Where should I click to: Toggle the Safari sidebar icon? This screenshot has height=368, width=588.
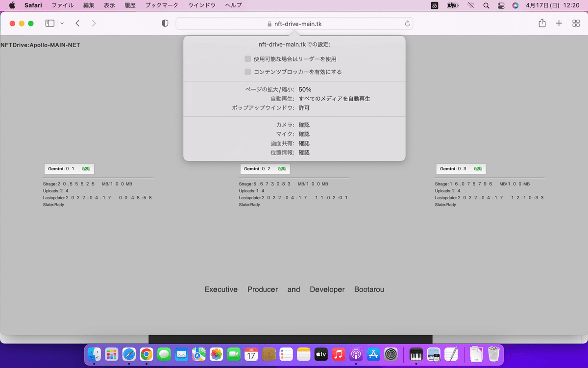[49, 23]
